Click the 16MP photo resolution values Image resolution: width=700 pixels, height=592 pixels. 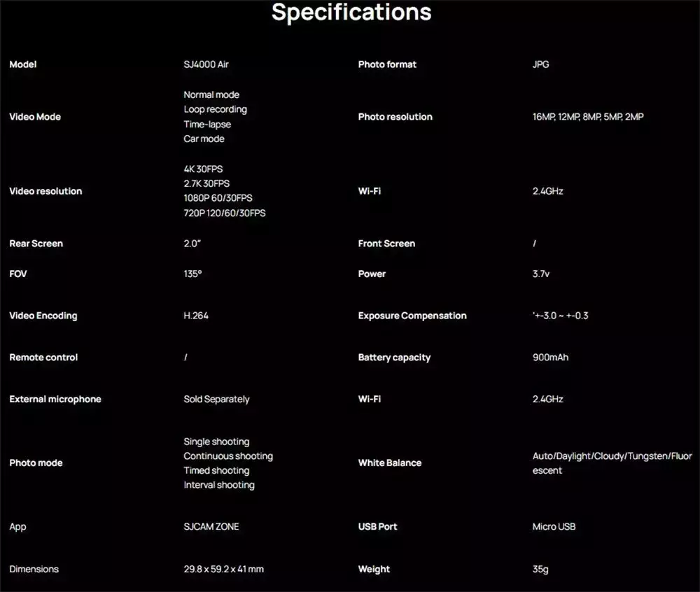coord(588,117)
